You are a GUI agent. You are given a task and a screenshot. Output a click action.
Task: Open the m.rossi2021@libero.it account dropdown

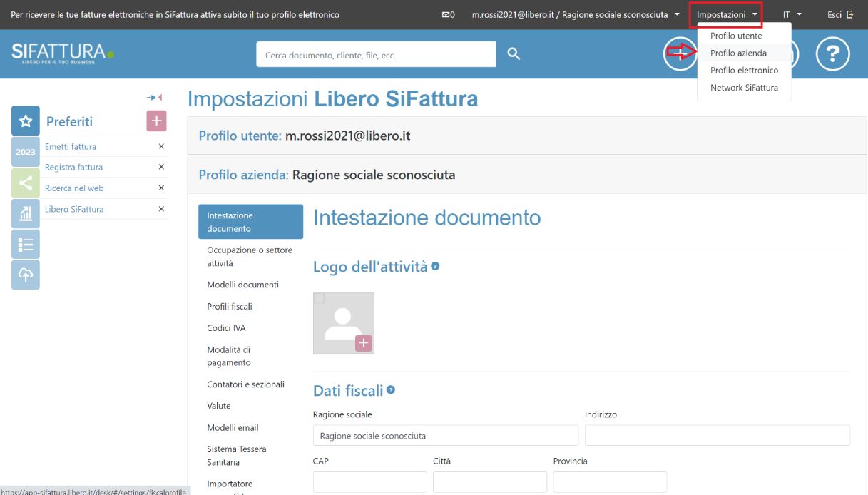(x=576, y=14)
